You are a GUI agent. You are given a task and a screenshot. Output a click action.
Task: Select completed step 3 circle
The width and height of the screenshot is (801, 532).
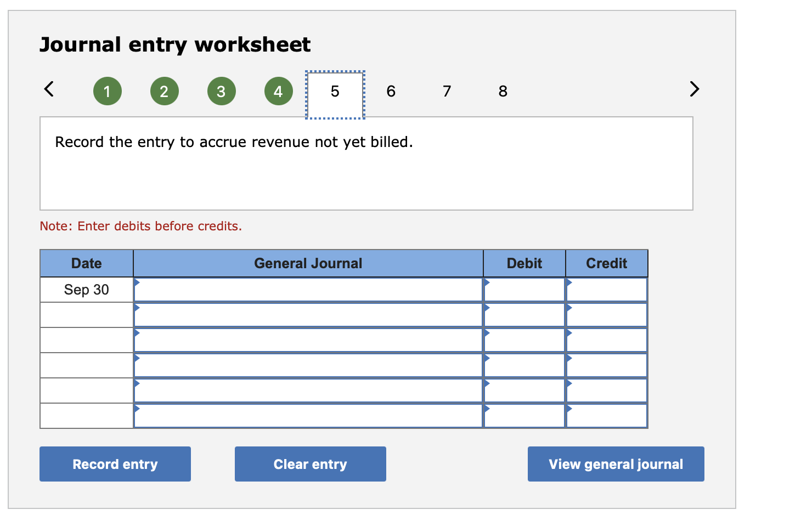point(221,91)
